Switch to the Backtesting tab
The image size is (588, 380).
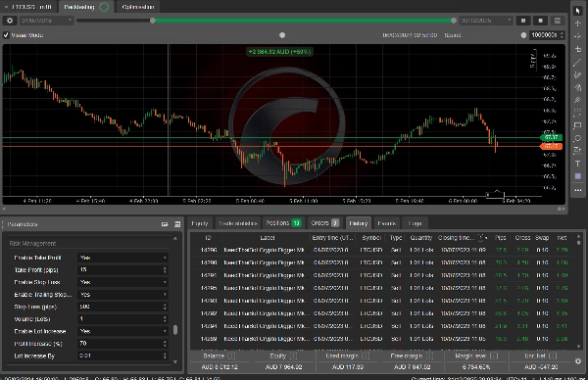(x=86, y=7)
